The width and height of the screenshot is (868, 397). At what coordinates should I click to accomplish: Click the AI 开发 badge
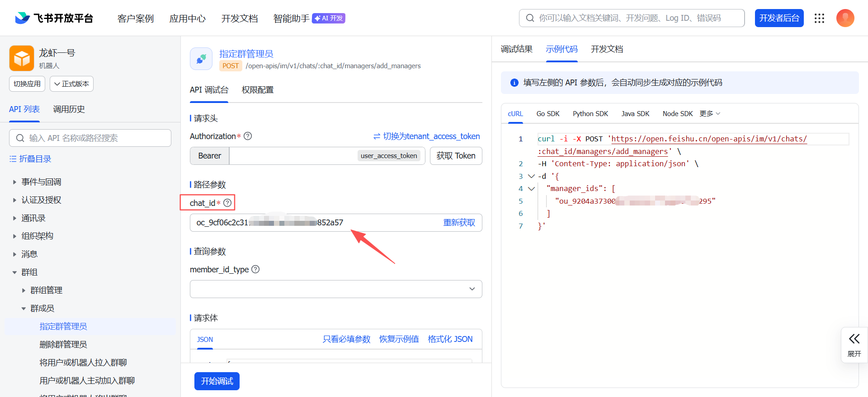[x=329, y=18]
